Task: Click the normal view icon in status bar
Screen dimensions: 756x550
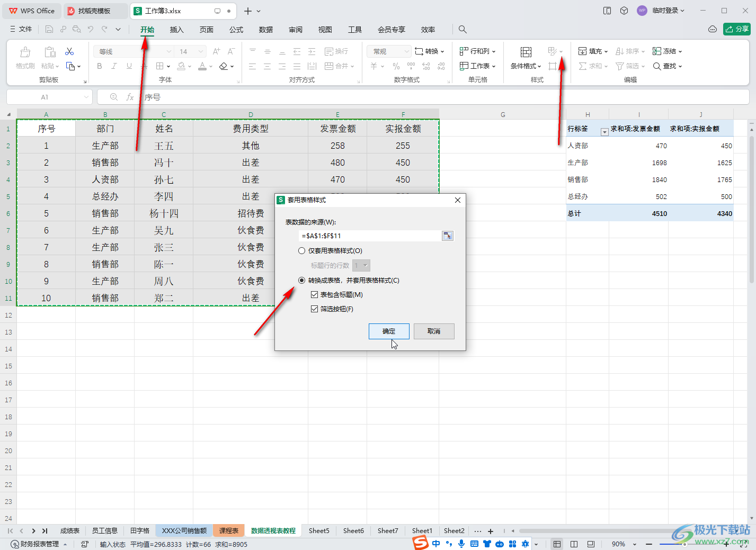Action: point(557,544)
